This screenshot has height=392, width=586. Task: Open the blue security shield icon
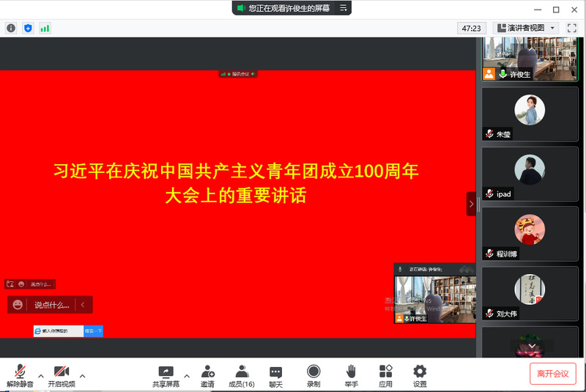28,28
